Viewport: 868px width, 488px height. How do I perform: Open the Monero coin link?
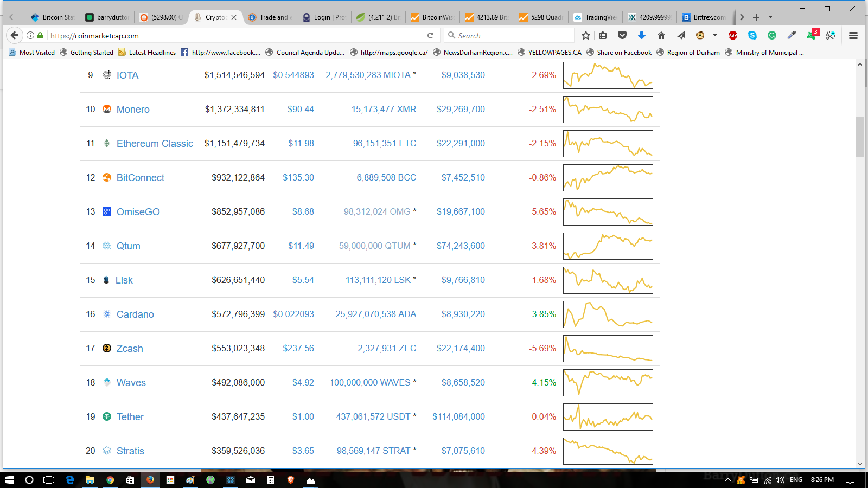[x=133, y=110]
